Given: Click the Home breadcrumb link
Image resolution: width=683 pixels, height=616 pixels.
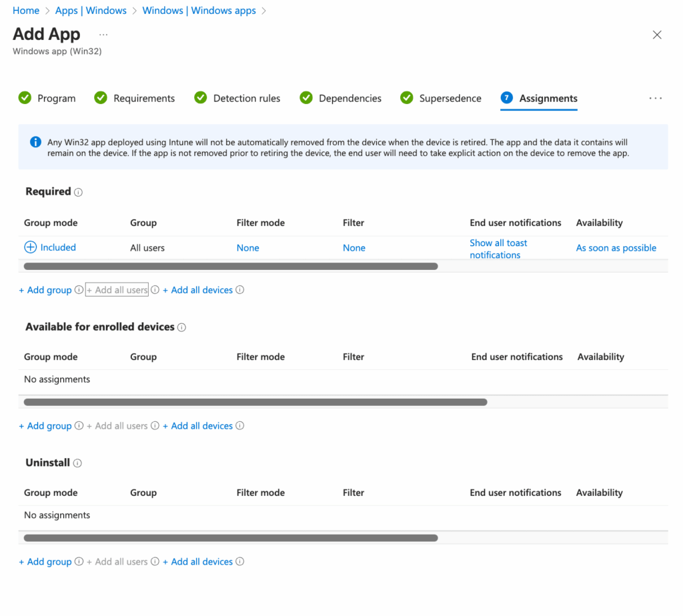Looking at the screenshot, I should click(x=26, y=10).
